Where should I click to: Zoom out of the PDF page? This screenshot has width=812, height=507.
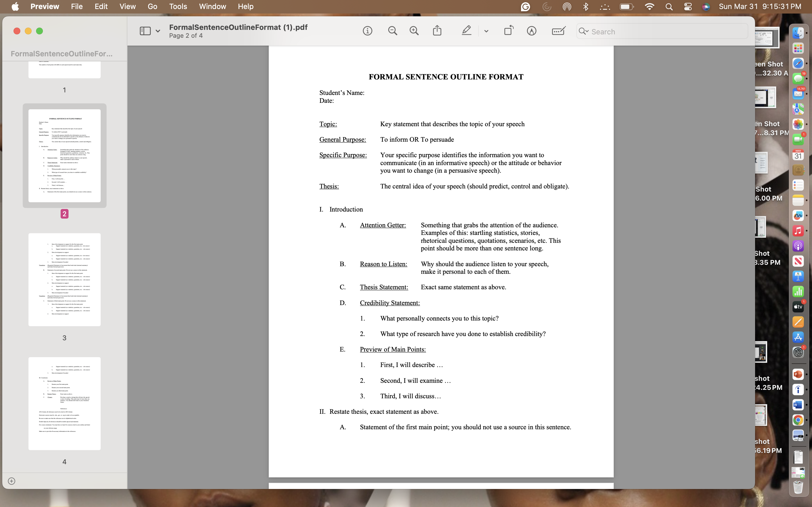click(392, 30)
